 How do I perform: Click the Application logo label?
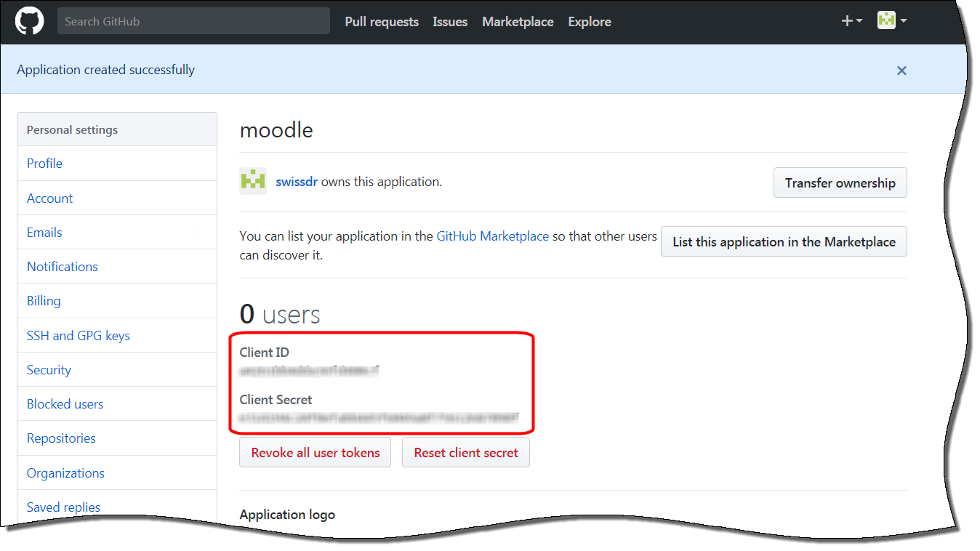click(287, 514)
